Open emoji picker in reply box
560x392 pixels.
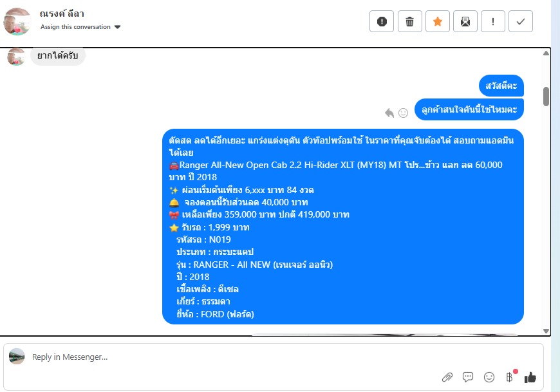(489, 377)
